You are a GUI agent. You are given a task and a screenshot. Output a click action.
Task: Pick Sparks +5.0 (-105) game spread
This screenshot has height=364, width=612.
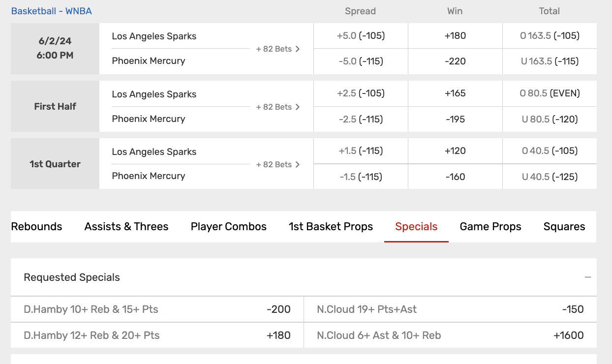(361, 36)
